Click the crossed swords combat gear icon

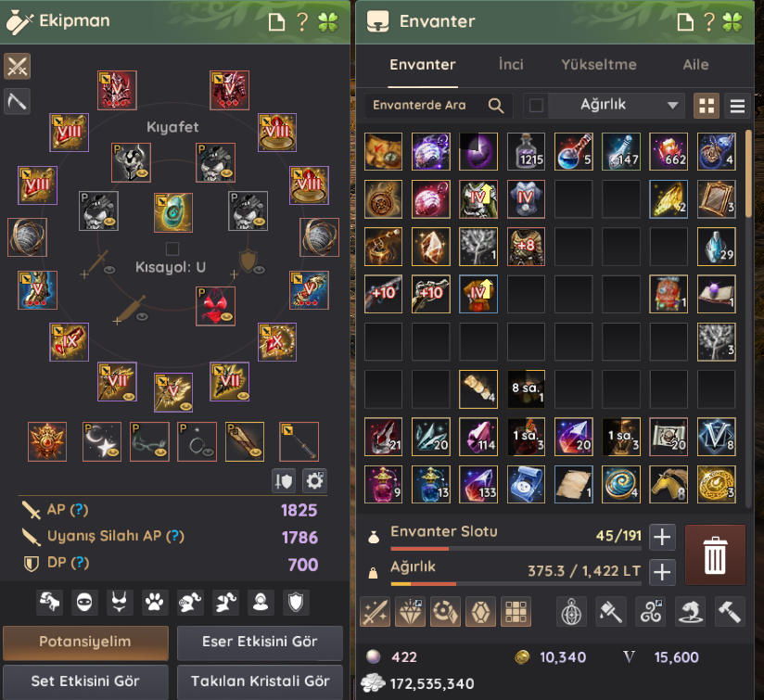pyautogui.click(x=17, y=66)
